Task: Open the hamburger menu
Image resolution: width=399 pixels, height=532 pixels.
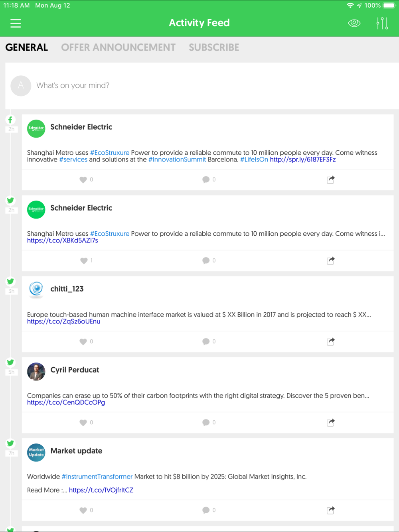Action: click(16, 23)
